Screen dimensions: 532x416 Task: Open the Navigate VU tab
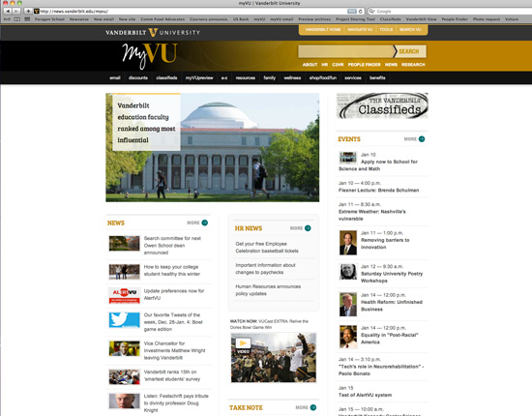[x=360, y=30]
